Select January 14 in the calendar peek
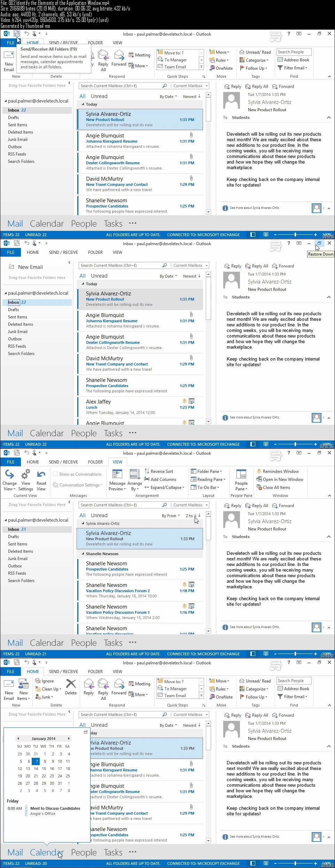335x868 pixels. (36, 769)
